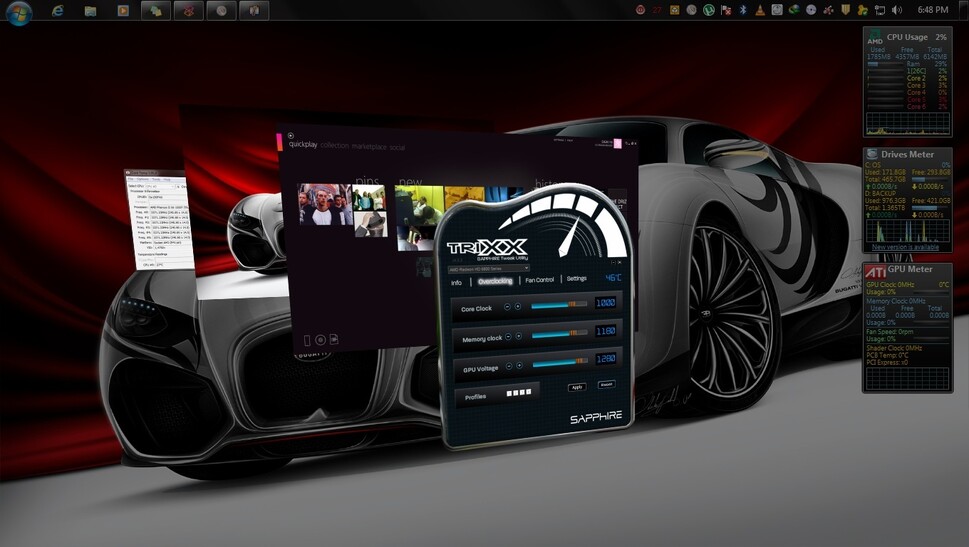Decrease Memory clock with minus button

click(508, 336)
